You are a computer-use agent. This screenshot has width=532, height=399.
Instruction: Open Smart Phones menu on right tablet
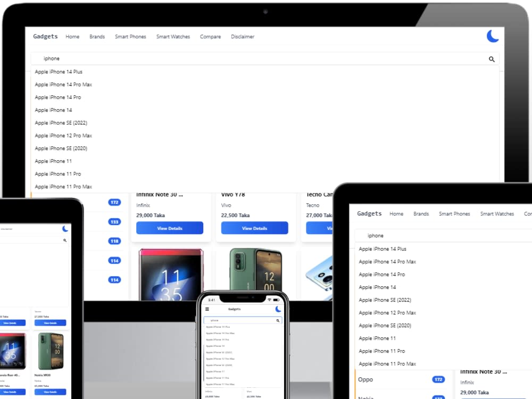pyautogui.click(x=454, y=214)
